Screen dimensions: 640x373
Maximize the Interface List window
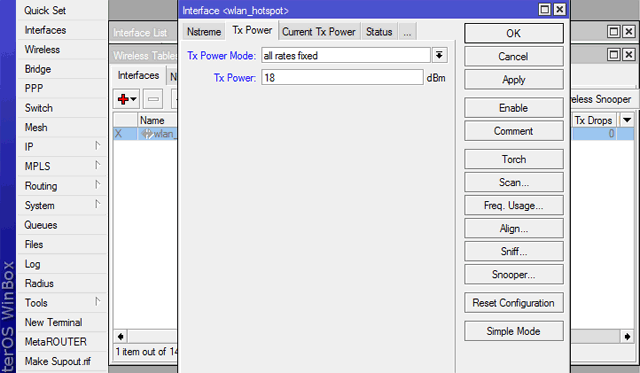click(x=614, y=31)
